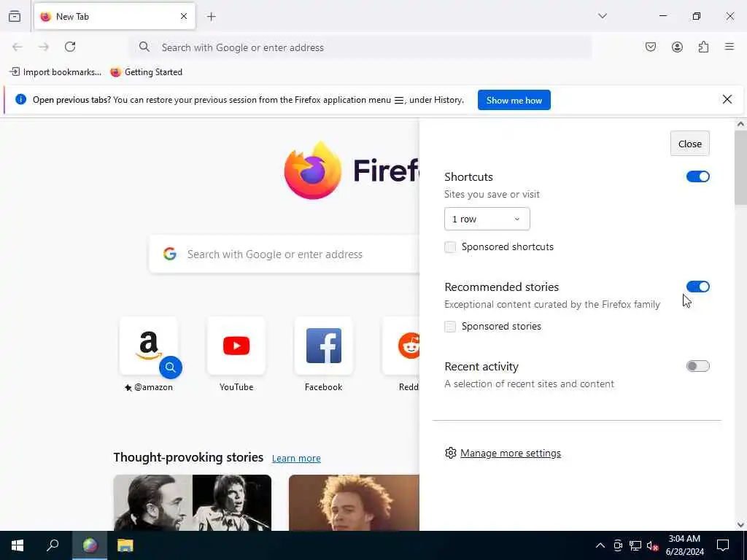Screen dimensions: 747x560
Task: Open the Getting Started bookmark
Action: [x=146, y=72]
